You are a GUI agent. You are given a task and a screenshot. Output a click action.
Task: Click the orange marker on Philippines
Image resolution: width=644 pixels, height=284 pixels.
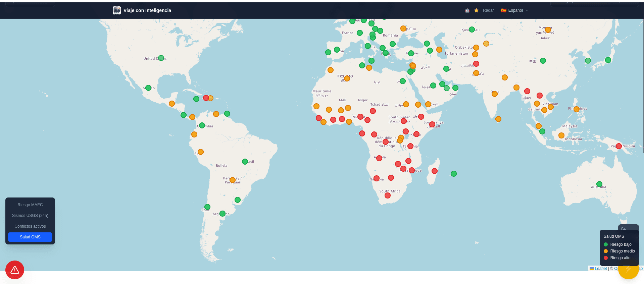[577, 109]
